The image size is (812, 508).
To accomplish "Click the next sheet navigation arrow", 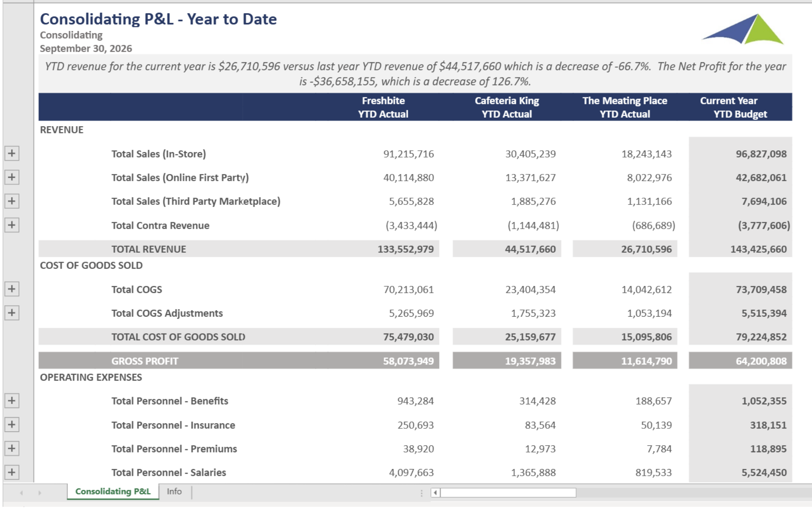I will tap(40, 493).
